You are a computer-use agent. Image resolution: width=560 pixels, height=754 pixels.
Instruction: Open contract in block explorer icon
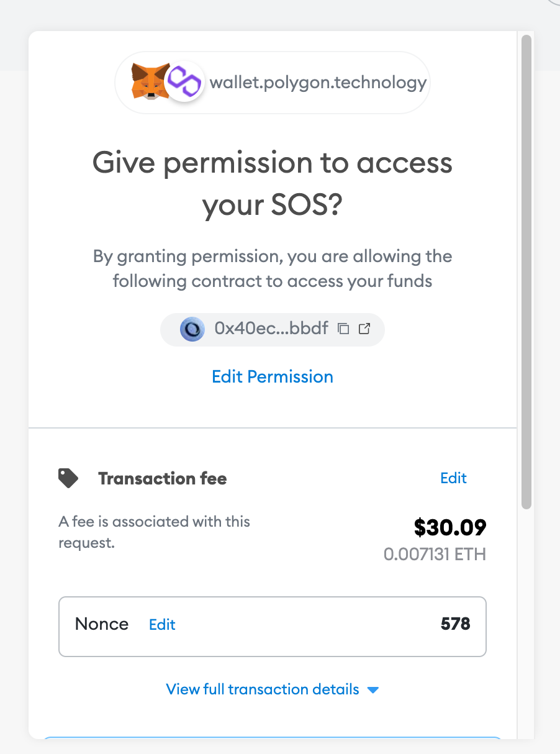[365, 329]
